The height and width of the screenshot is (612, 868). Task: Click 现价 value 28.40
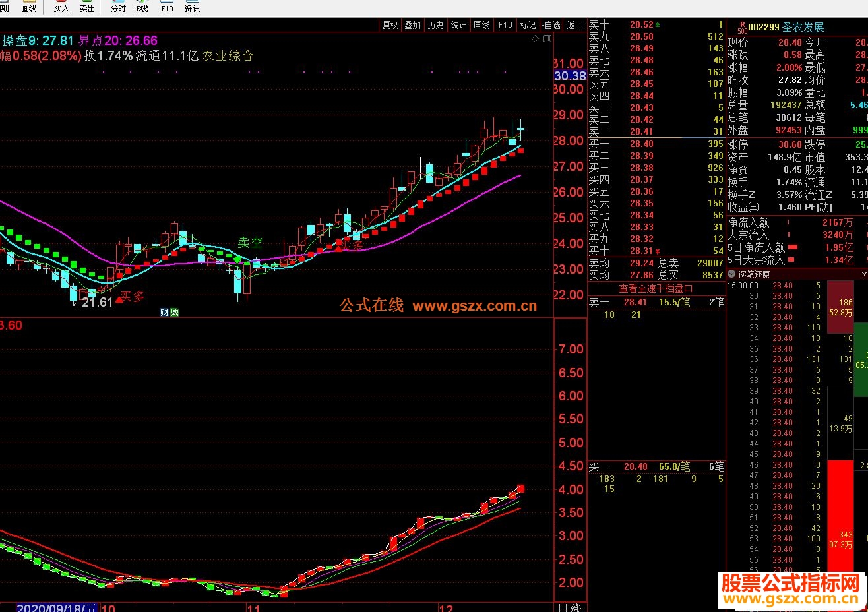(x=790, y=42)
